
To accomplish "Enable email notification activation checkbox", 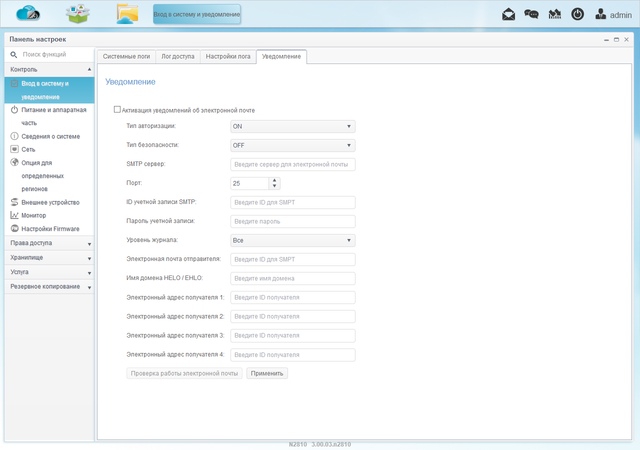I will tap(117, 109).
